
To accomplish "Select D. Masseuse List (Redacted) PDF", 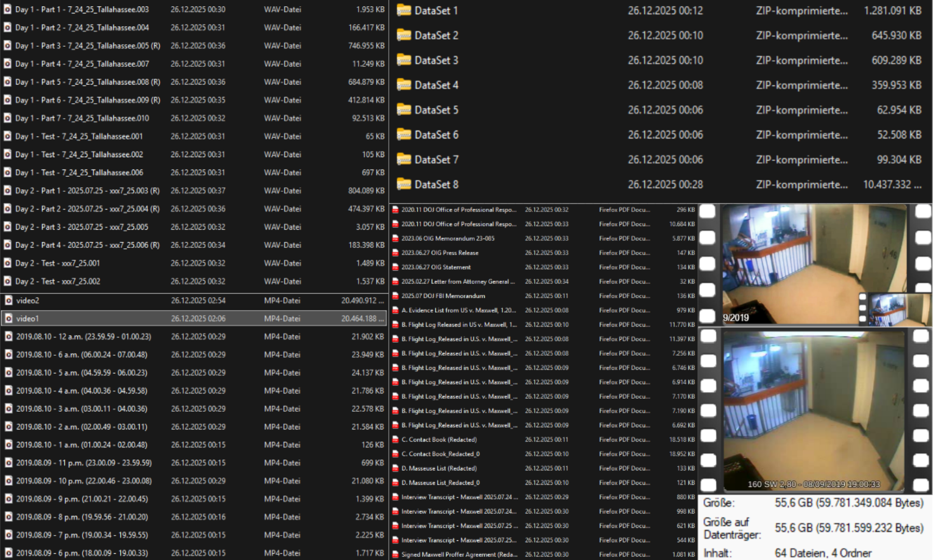I will pos(438,468).
